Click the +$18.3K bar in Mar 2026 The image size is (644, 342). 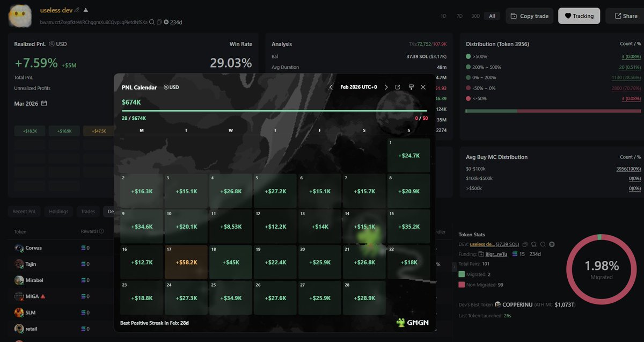30,131
